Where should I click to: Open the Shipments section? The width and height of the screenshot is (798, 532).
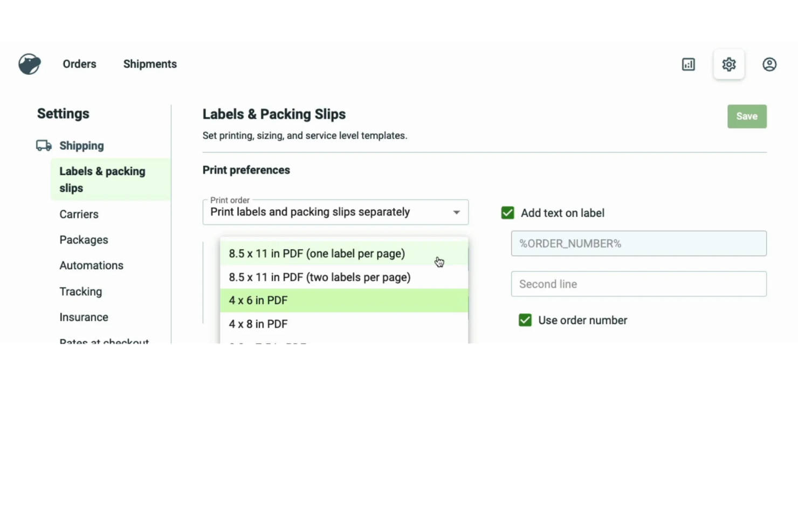150,64
